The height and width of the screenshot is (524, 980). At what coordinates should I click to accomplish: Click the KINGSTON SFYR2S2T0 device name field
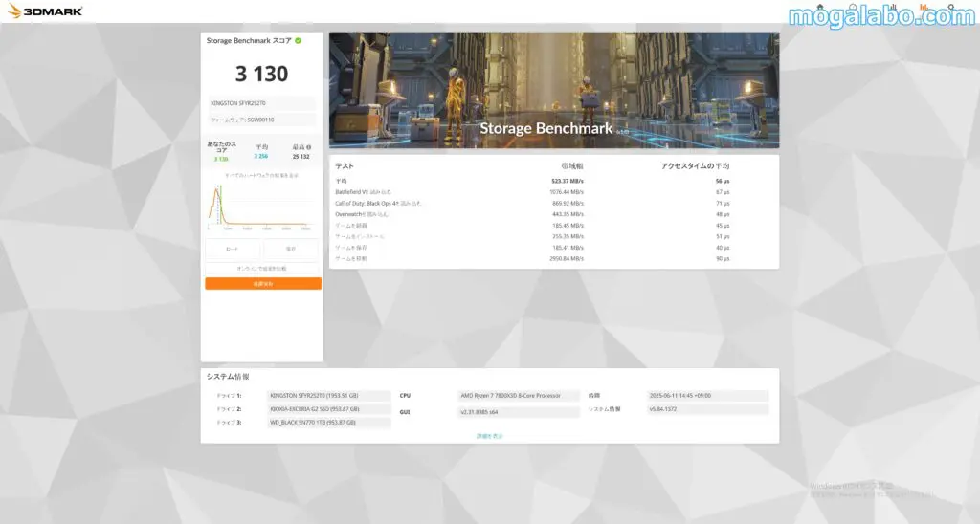[x=262, y=103]
